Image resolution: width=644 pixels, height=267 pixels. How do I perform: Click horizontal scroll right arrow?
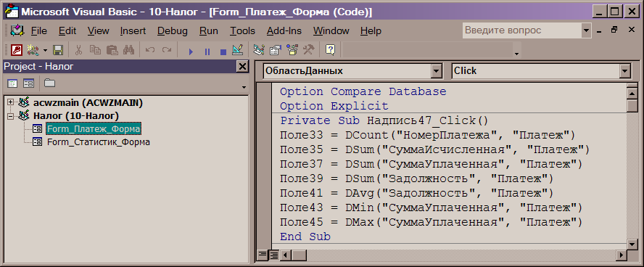tap(622, 255)
